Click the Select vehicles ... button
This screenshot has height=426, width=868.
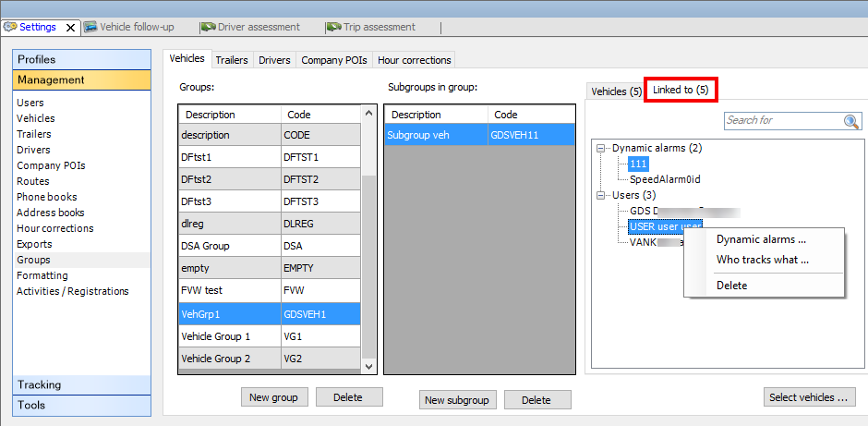810,397
